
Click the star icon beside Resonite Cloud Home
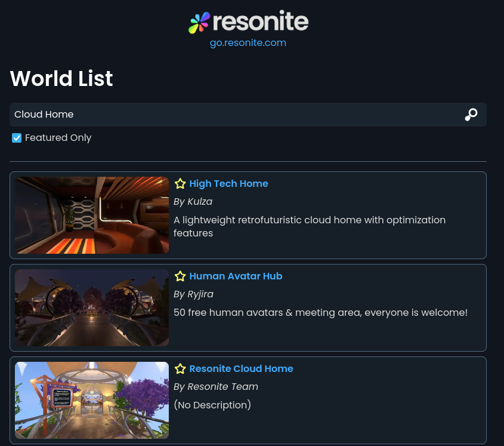[180, 368]
